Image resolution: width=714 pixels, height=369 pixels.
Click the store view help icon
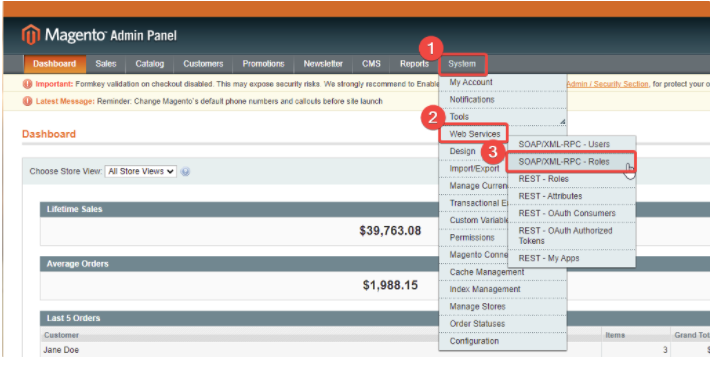(x=185, y=172)
